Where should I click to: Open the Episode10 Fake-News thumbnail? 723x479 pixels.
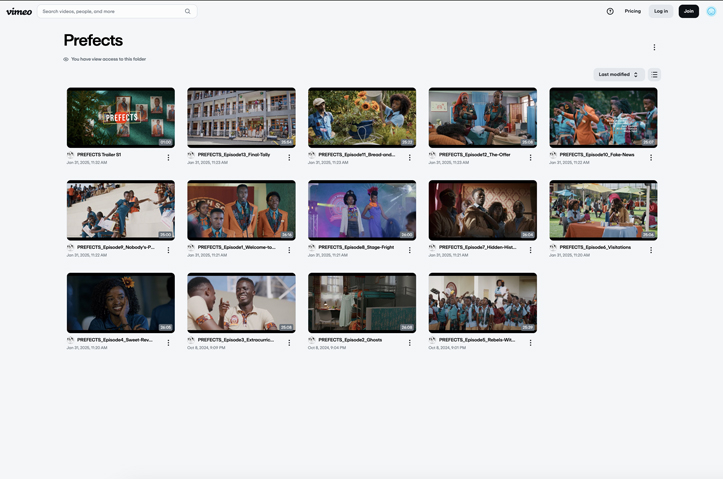pyautogui.click(x=603, y=118)
